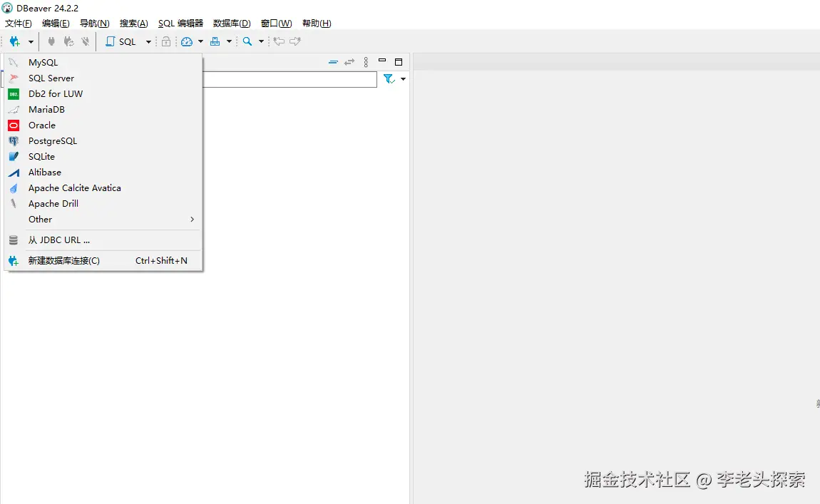Choose Oracle from the connection list
Screen dimensions: 820x504
(103, 125)
